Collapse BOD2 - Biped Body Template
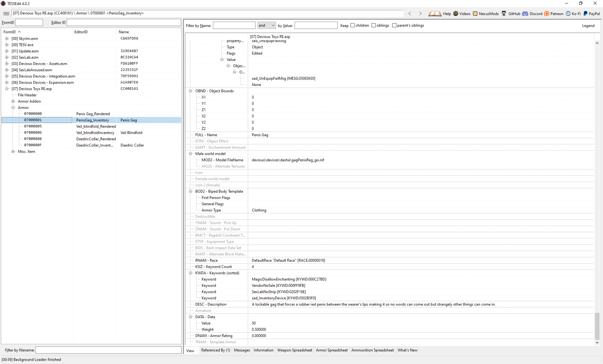 pos(191,191)
